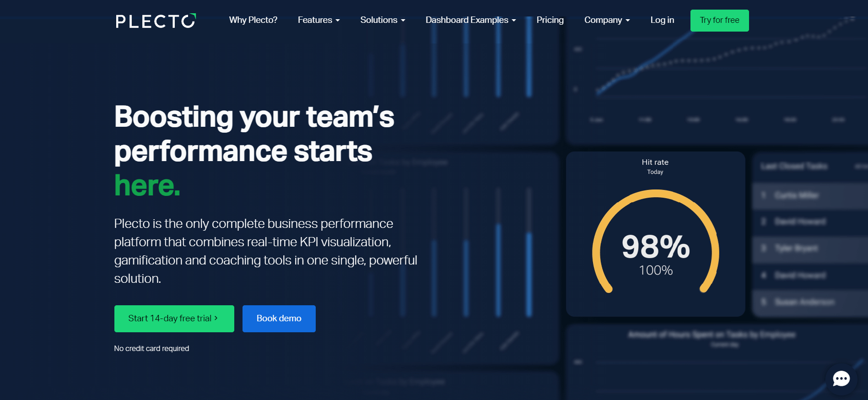The image size is (868, 400).
Task: Open the live chat bubble icon
Action: pos(841,378)
